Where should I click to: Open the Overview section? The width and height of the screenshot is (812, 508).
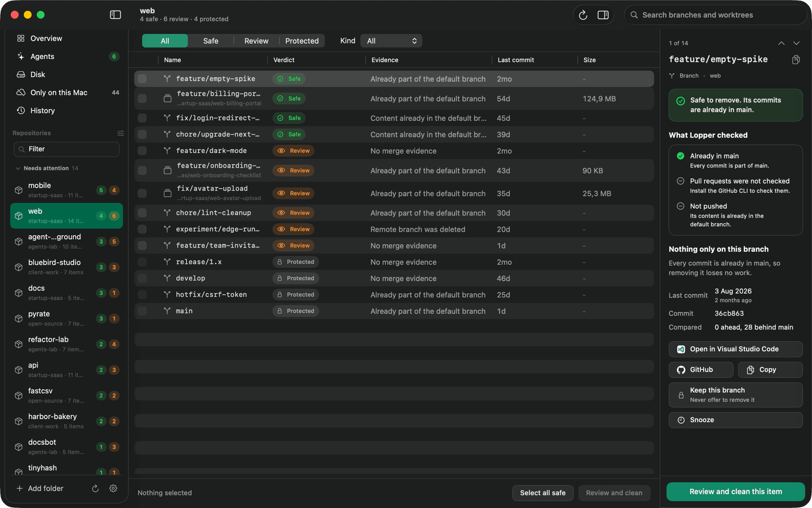(x=67, y=39)
